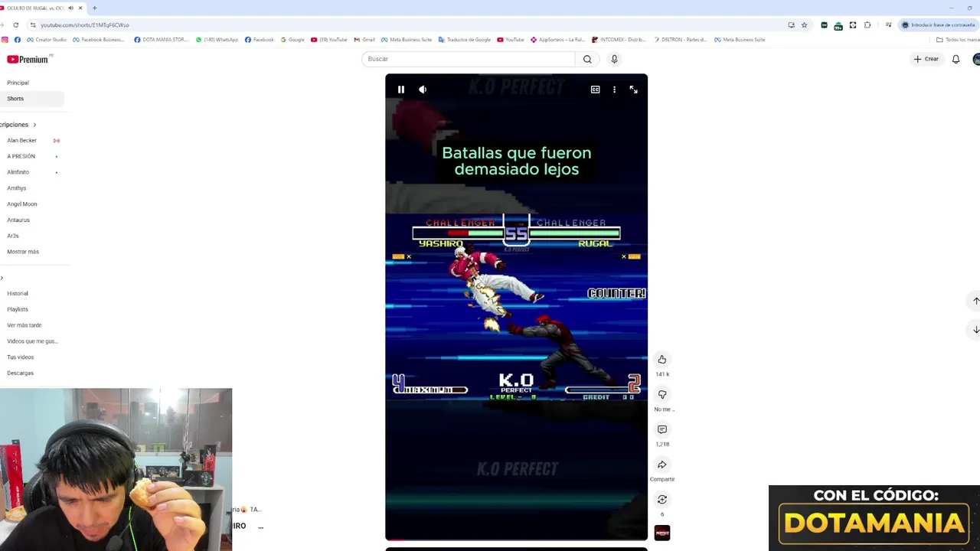This screenshot has width=980, height=551.
Task: Toggle closed captions on the Short
Action: point(595,90)
